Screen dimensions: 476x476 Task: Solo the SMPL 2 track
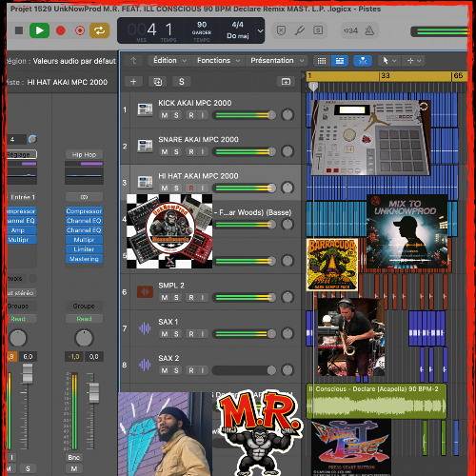coord(176,297)
